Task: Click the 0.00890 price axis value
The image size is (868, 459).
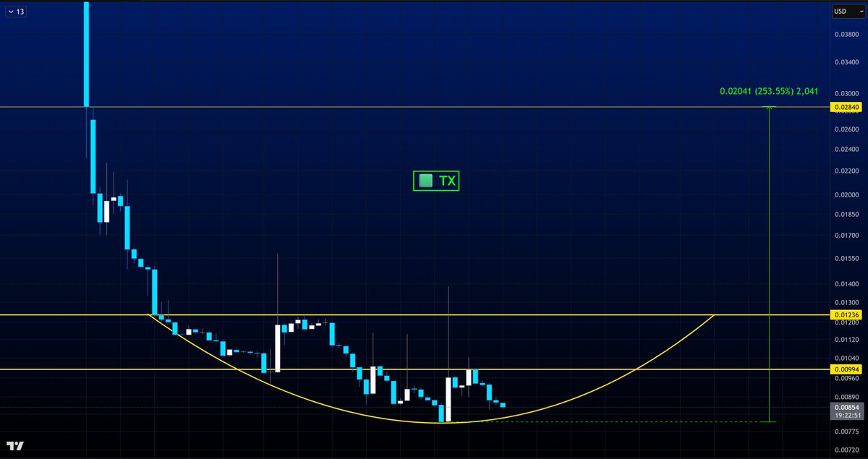Action: pyautogui.click(x=846, y=397)
